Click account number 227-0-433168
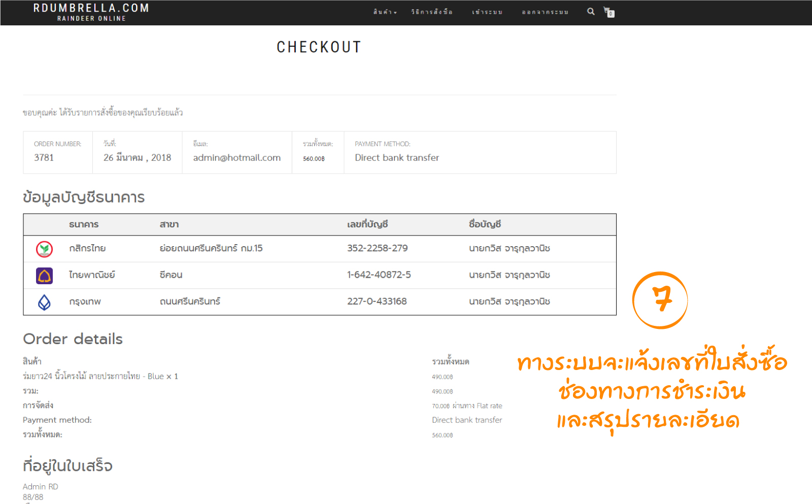812x504 pixels. click(x=377, y=301)
